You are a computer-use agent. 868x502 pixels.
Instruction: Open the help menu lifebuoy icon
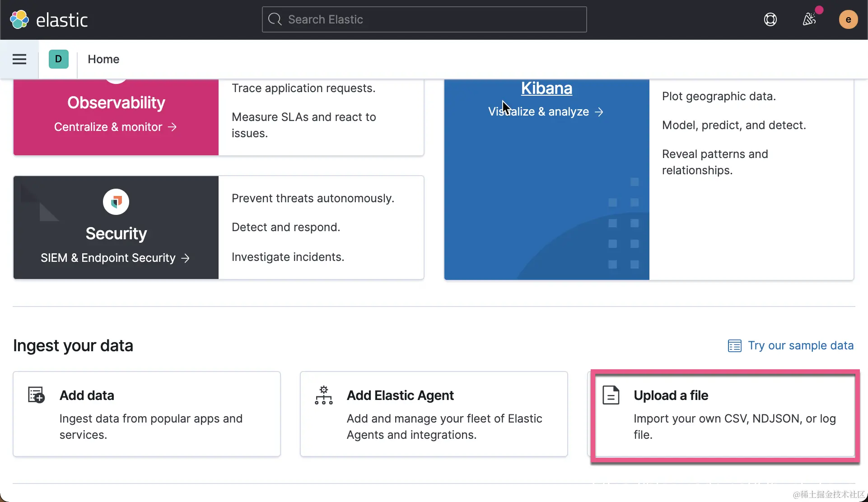click(770, 19)
